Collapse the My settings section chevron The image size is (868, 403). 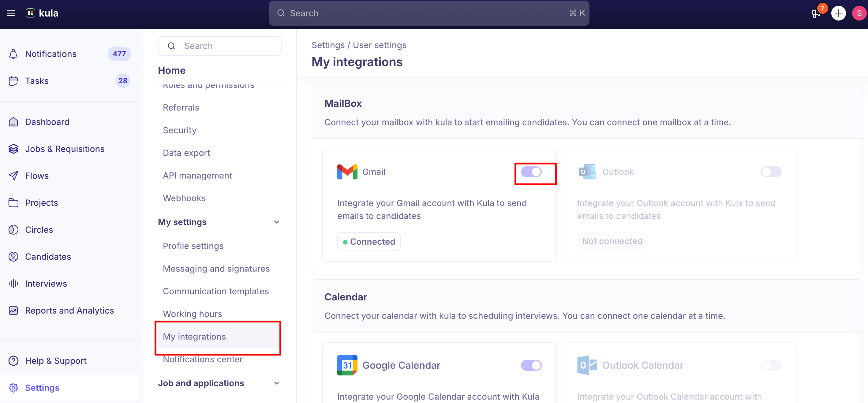click(277, 222)
